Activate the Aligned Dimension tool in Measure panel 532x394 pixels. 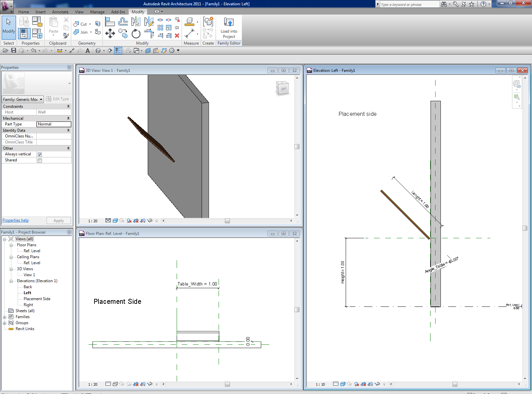[x=189, y=33]
